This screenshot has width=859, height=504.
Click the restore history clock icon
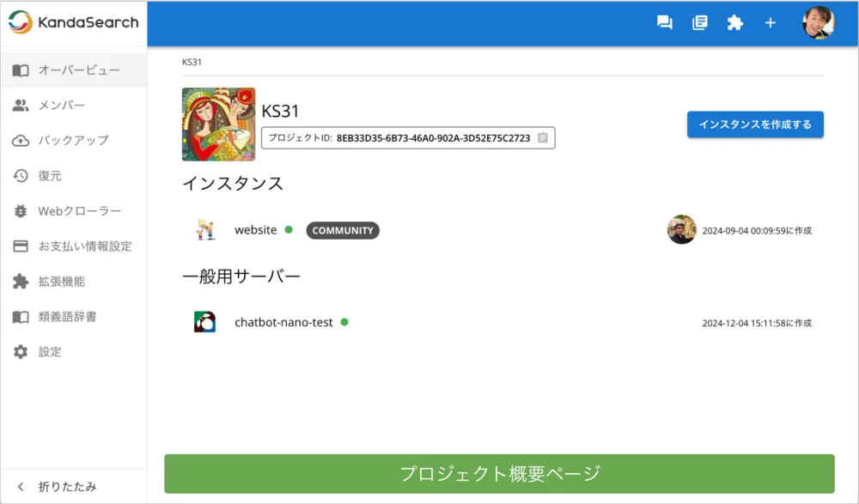[21, 176]
